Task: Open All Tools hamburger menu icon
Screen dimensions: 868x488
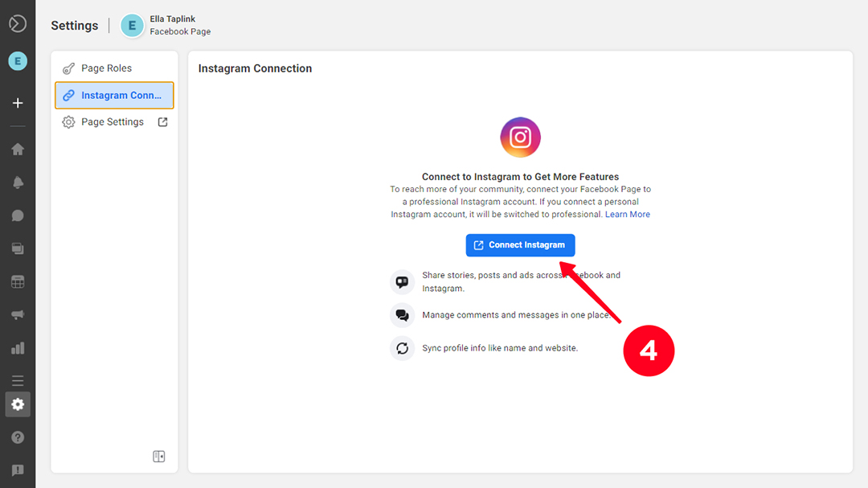Action: [x=18, y=380]
